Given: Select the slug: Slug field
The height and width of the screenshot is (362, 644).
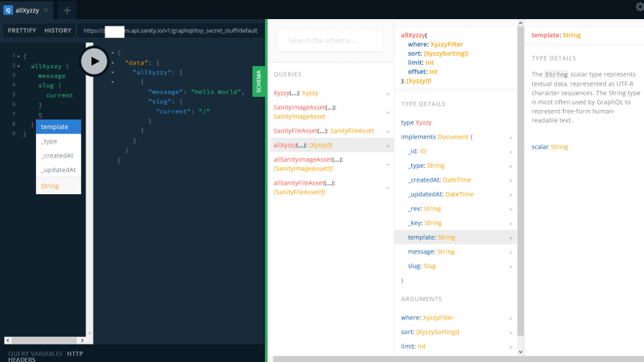Looking at the screenshot, I should tap(455, 266).
